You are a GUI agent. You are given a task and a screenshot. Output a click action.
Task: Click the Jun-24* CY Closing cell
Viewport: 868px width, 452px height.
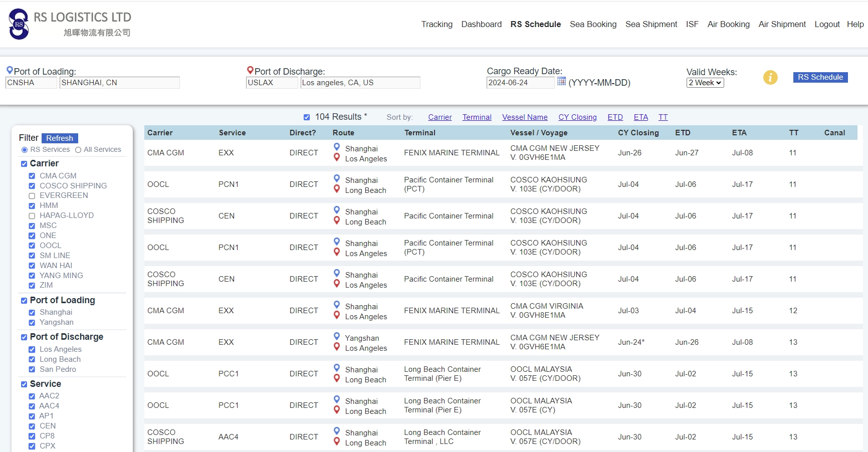(631, 342)
